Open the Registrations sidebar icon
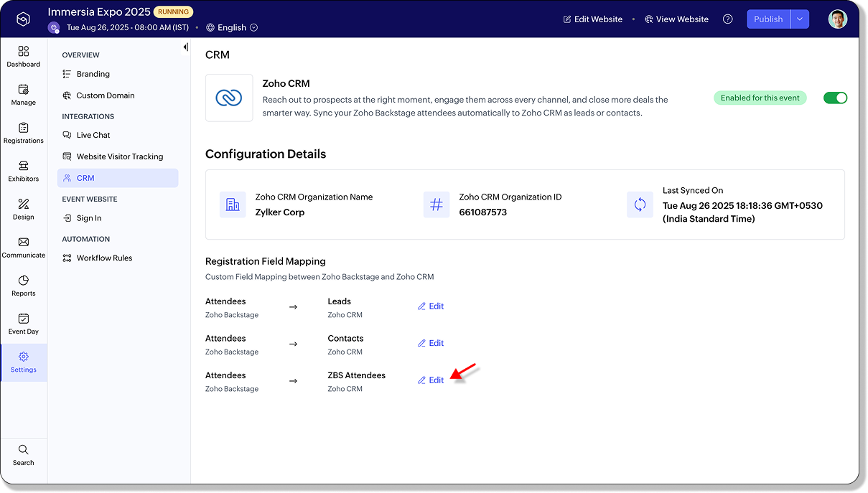This screenshot has width=868, height=493. click(x=24, y=128)
